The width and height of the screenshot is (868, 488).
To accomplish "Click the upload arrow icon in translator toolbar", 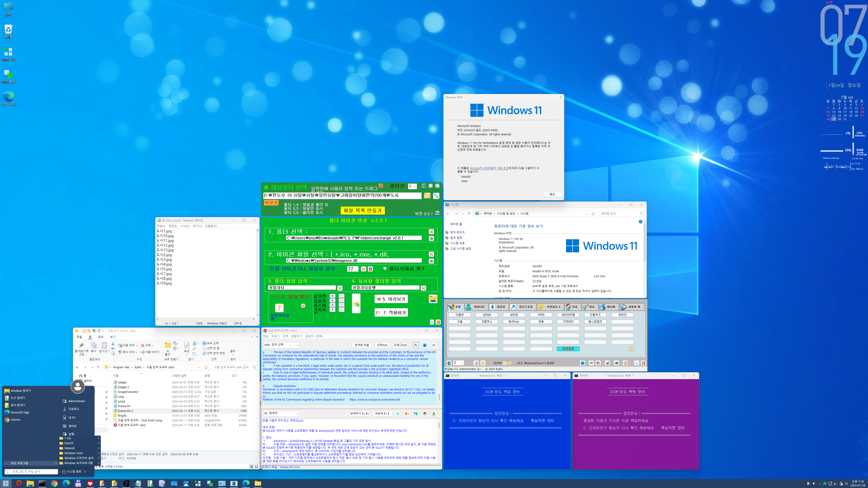I will (434, 414).
